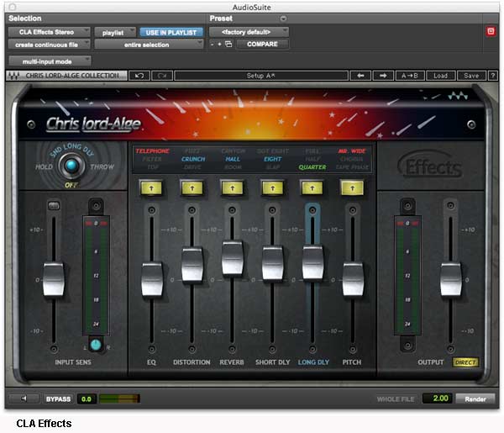The height and width of the screenshot is (433, 504).
Task: Select previous preset minus button
Action: tap(213, 44)
